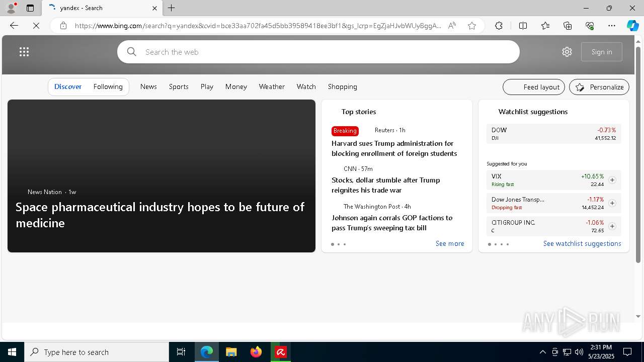Image resolution: width=644 pixels, height=362 pixels.
Task: Open the Microsoft apps grid launcher
Action: click(24, 52)
